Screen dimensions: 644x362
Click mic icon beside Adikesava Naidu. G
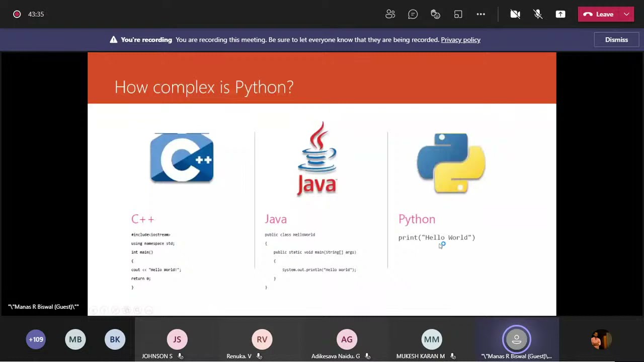tap(368, 356)
